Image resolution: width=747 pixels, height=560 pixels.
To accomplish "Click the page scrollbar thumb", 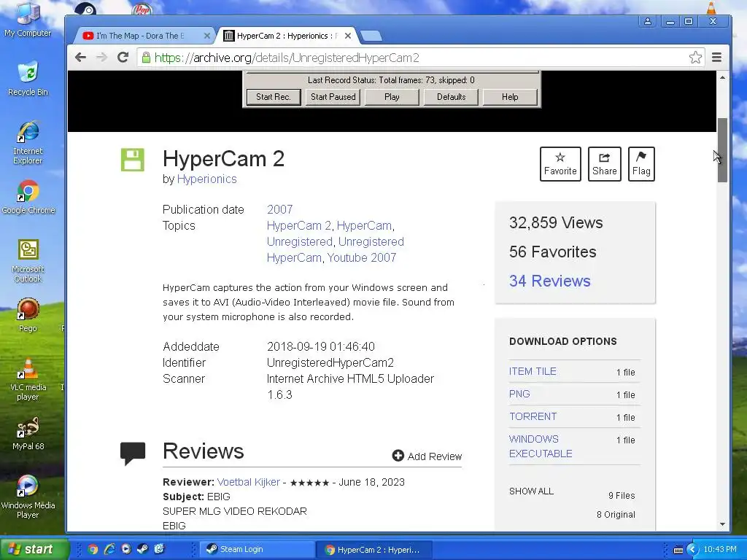I will tap(722, 150).
